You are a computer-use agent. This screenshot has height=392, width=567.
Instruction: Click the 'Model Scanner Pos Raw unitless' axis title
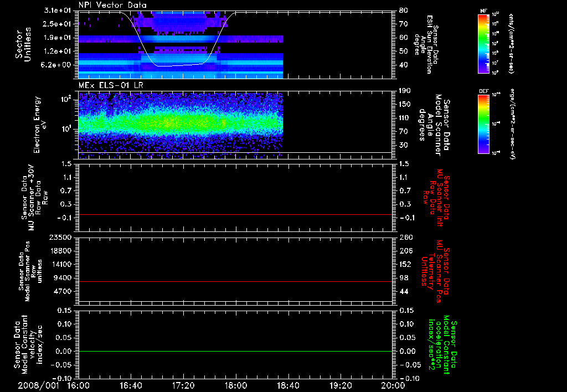click(31, 271)
